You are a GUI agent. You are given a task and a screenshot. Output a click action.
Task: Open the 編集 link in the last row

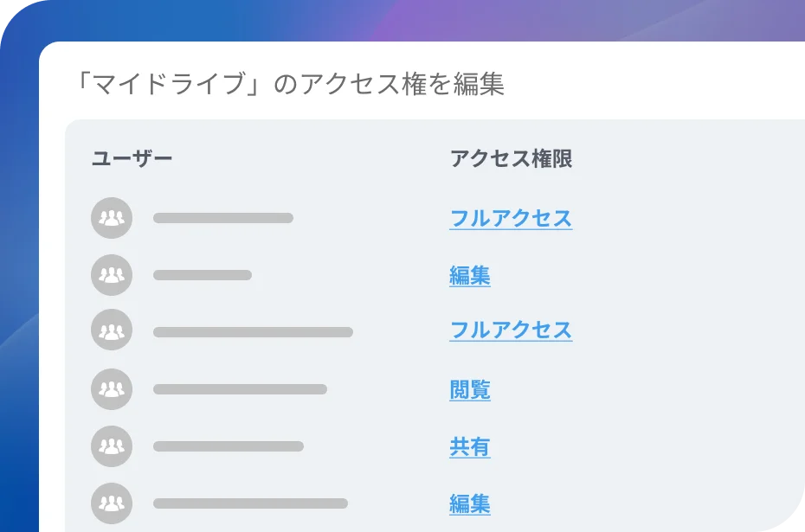[470, 503]
